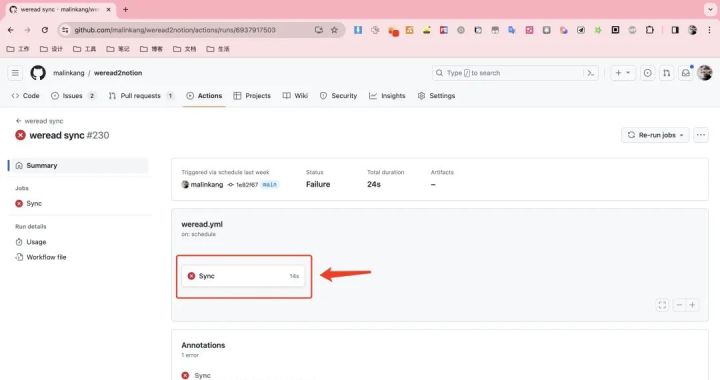Open the hamburger navigation menu

[x=15, y=73]
